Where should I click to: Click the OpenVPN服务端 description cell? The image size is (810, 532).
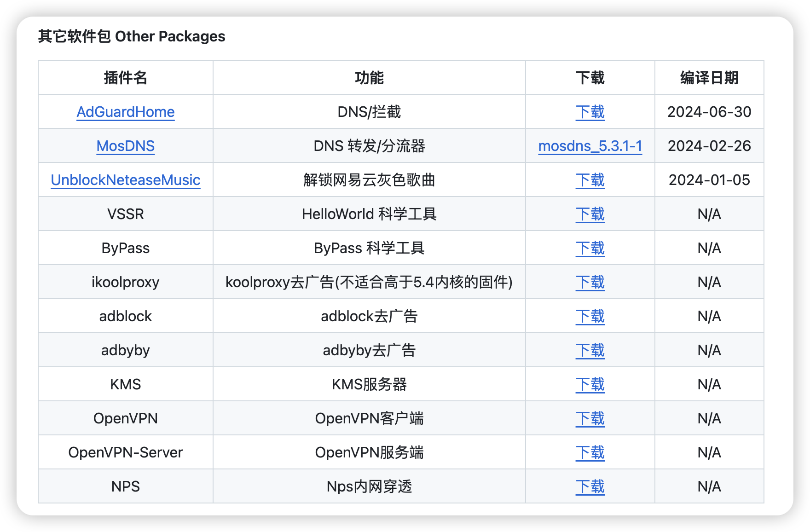point(369,452)
